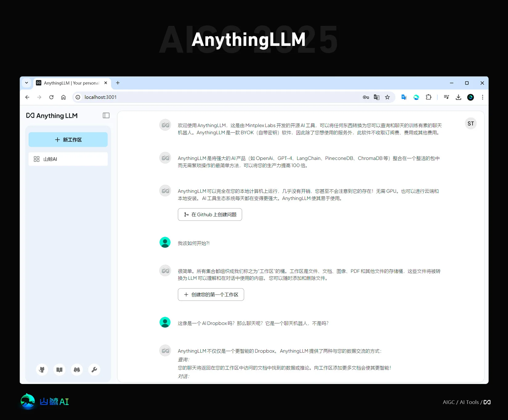Click the text 我该如何开始?!
The height and width of the screenshot is (420, 508).
pyautogui.click(x=194, y=243)
